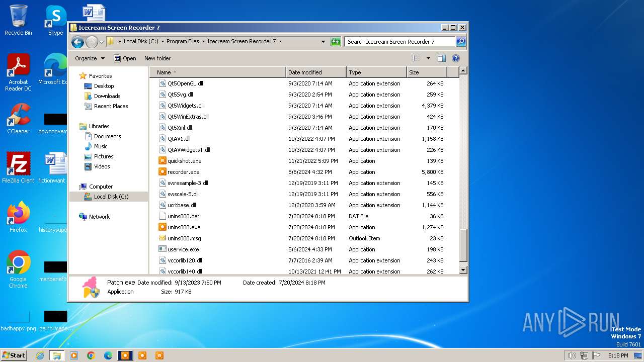Expand the Icecream Screen Recorder 7 breadcrumb arrow
644x362 pixels.
[280, 42]
